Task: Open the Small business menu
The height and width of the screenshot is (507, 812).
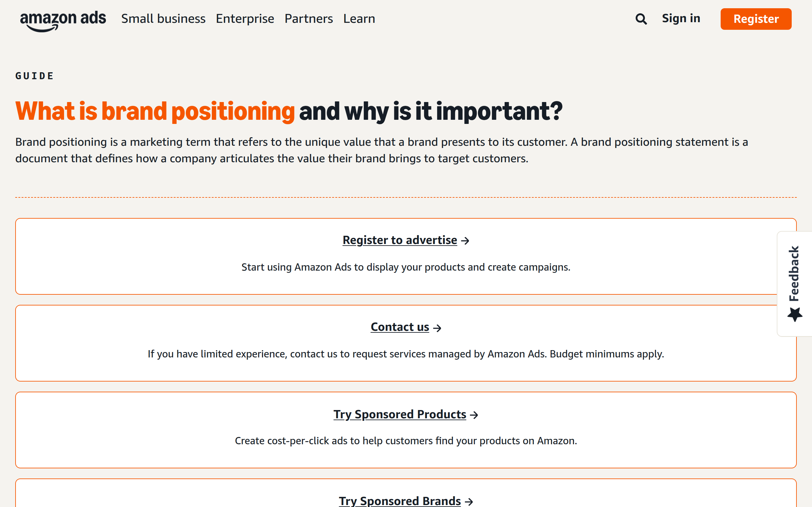Action: (x=163, y=19)
